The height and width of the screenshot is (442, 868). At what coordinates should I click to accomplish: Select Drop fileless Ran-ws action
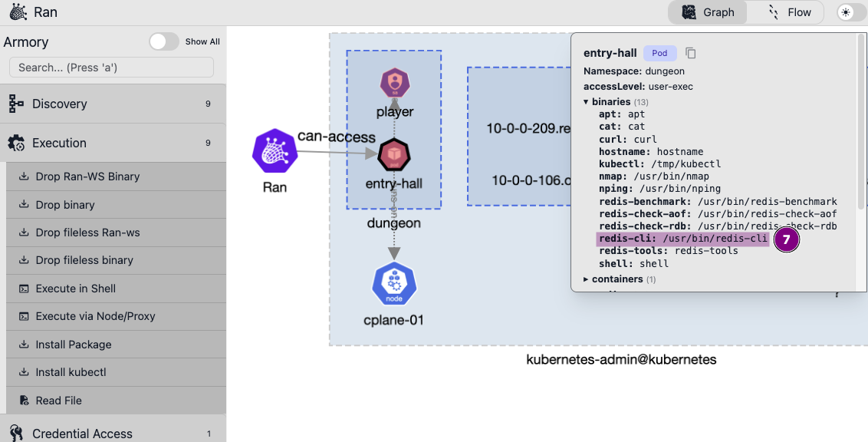(117, 233)
